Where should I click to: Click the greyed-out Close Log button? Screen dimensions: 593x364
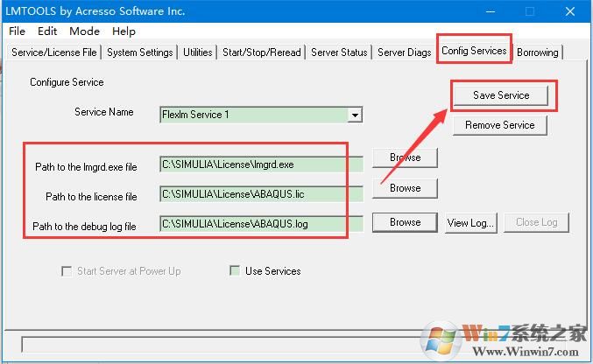point(537,222)
